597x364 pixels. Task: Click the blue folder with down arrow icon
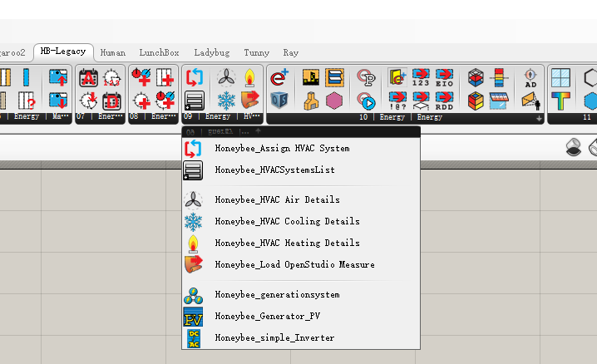[58, 101]
